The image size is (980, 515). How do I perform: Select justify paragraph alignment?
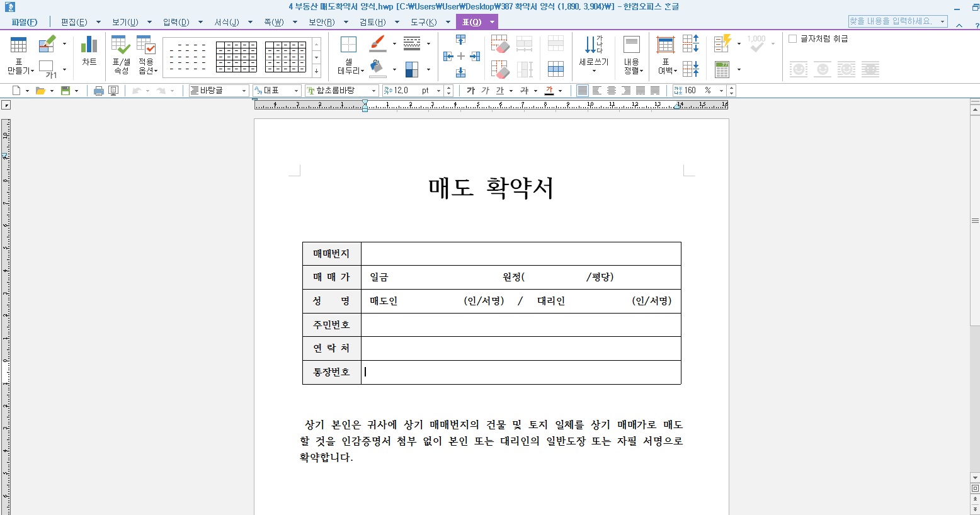tap(583, 91)
